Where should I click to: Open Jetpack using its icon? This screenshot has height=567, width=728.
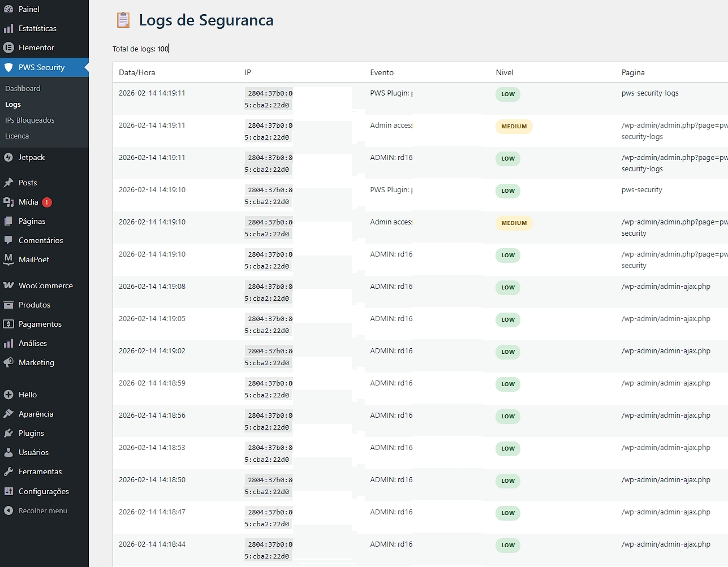(x=8, y=157)
